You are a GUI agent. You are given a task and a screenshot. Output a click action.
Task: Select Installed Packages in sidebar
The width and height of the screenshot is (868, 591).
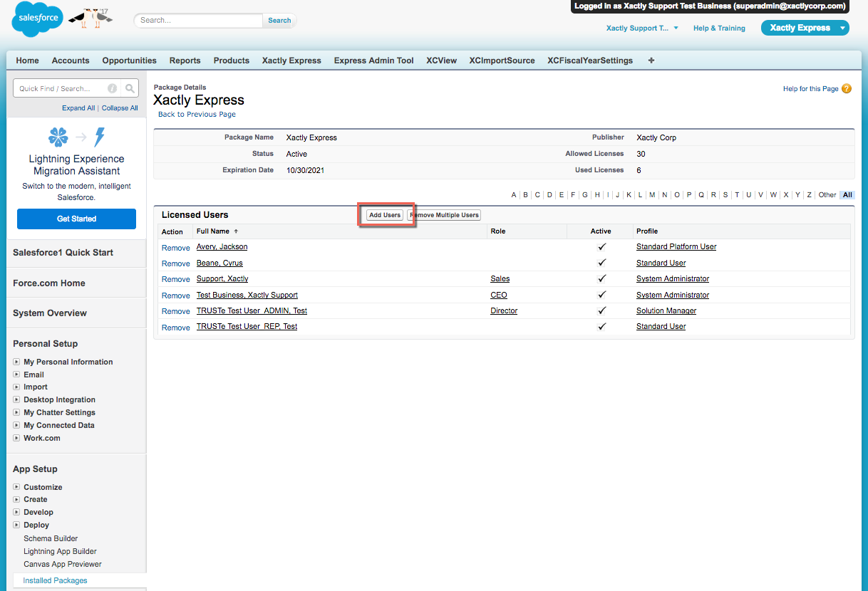(x=55, y=580)
